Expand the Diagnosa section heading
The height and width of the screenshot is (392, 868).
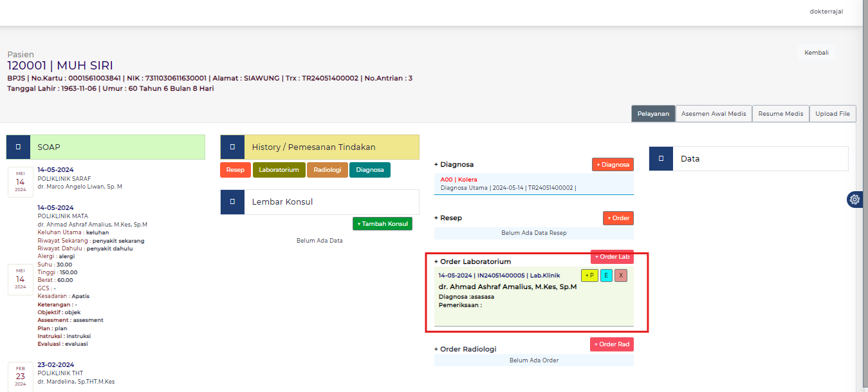pos(456,165)
